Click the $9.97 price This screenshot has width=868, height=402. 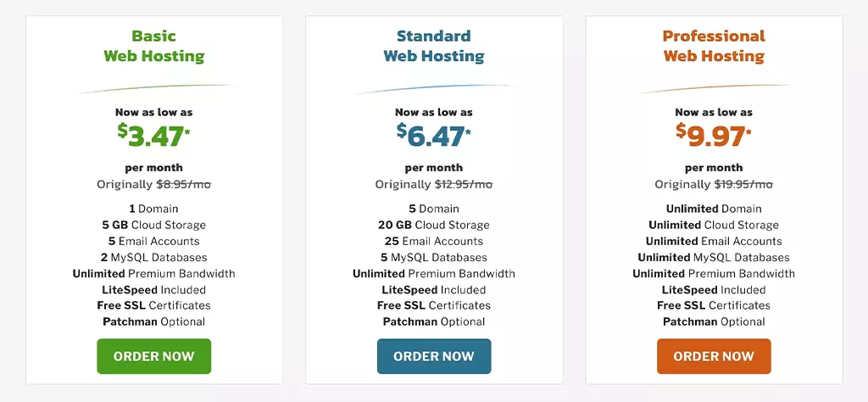(714, 136)
